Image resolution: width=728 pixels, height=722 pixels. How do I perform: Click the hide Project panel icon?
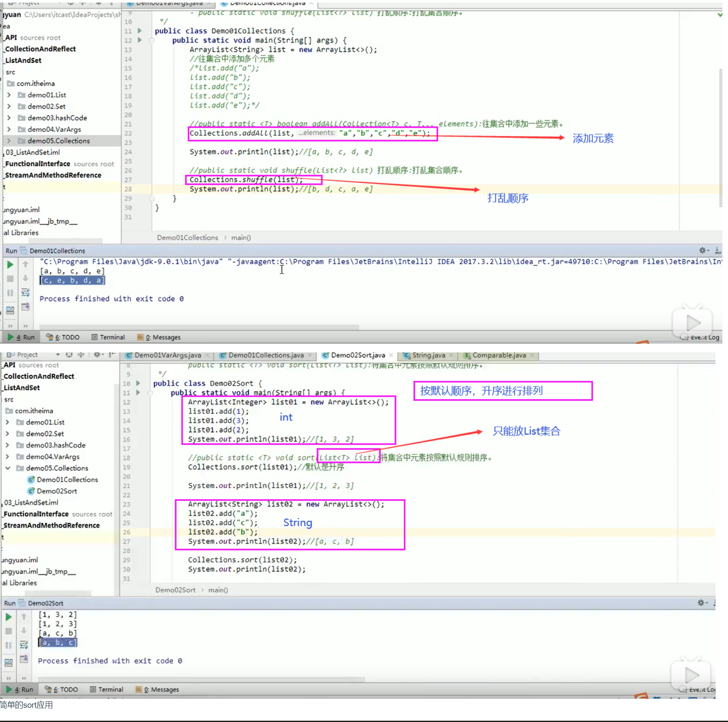point(111,355)
